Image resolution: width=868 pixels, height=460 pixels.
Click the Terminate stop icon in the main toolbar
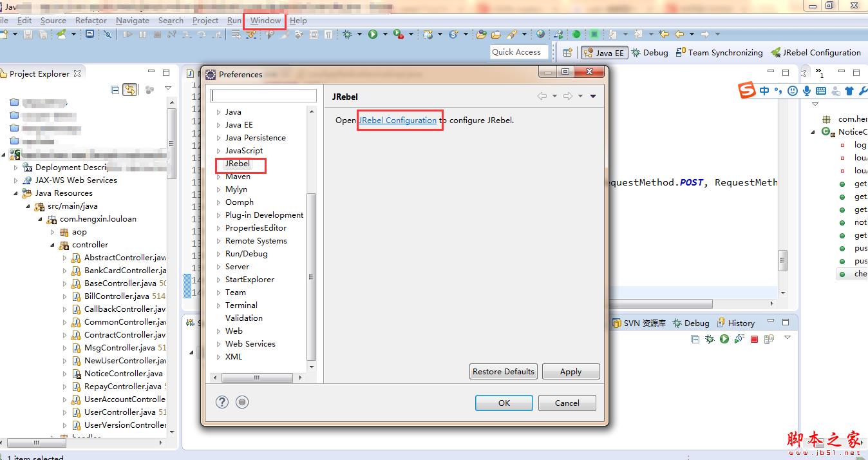pos(157,34)
